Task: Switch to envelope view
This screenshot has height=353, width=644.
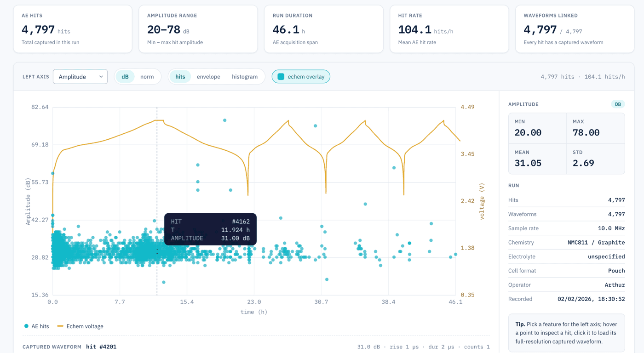Action: (x=208, y=77)
